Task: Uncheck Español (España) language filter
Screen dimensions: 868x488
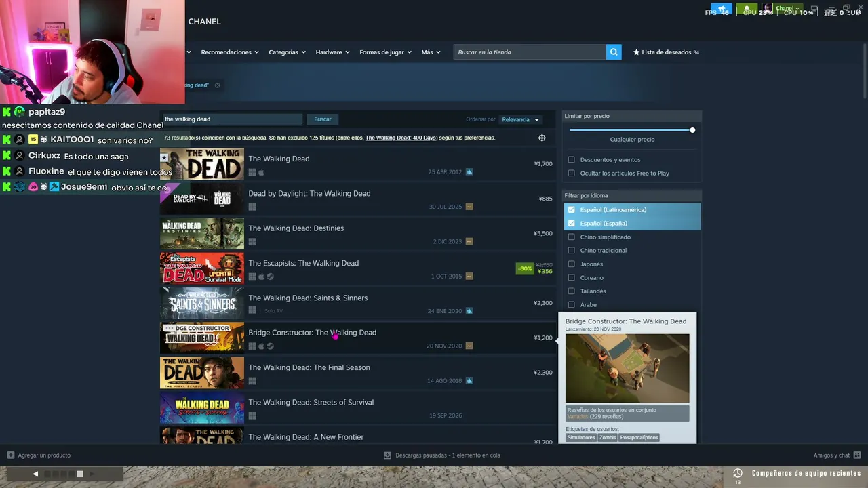Action: [x=572, y=224]
